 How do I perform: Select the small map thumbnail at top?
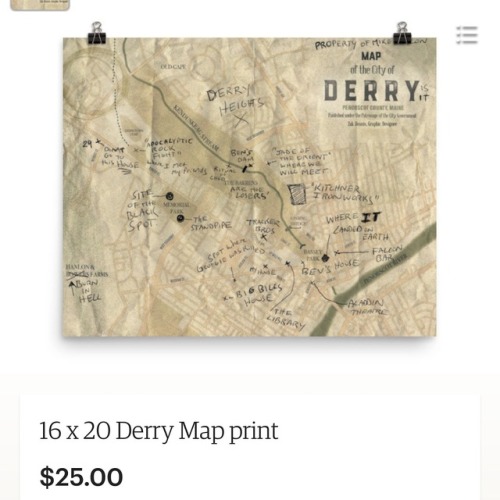(x=40, y=5)
